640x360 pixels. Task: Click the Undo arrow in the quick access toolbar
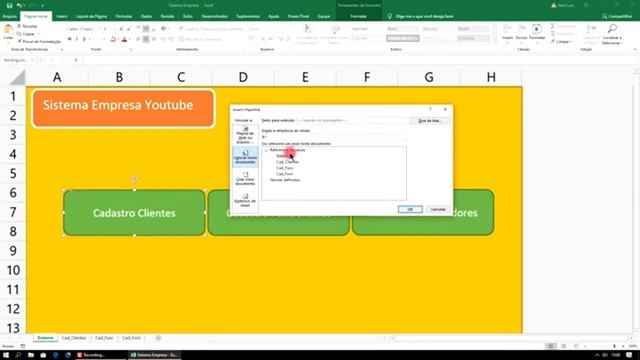19,5
